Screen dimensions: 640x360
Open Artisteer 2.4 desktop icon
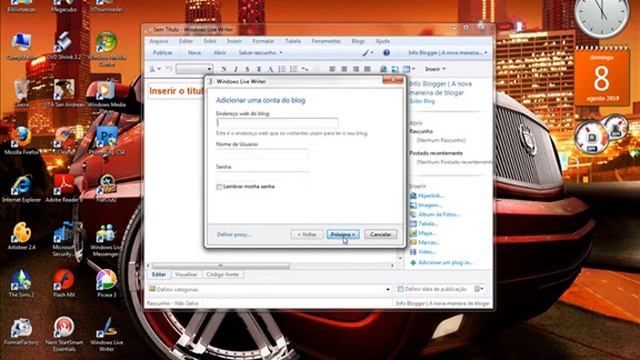click(21, 236)
